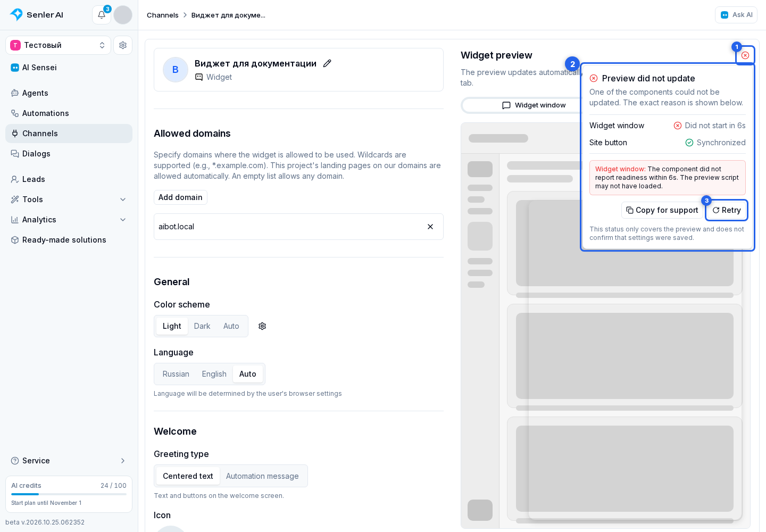
Task: Click the preview error status icon
Action: [745, 55]
